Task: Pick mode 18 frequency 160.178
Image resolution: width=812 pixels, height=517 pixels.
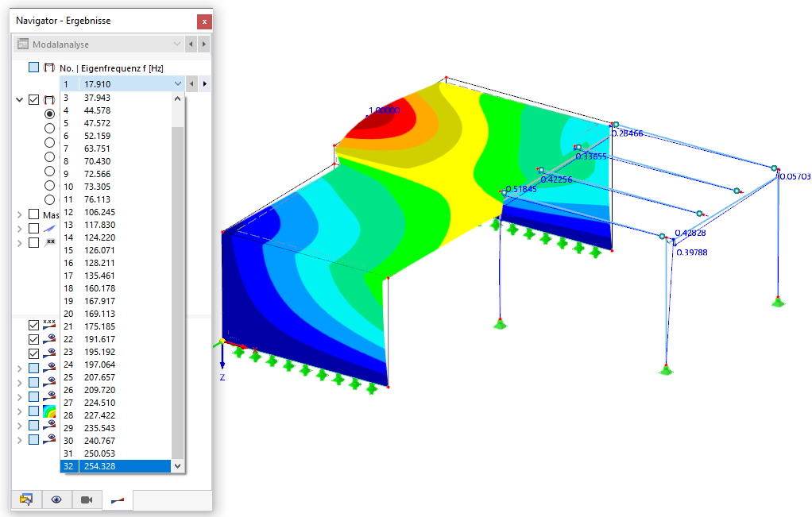Action: (x=115, y=288)
